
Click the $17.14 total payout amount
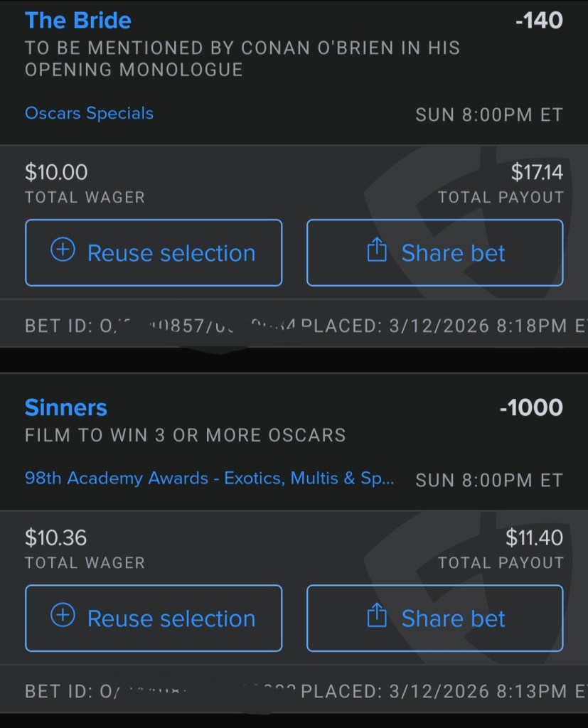tap(537, 172)
